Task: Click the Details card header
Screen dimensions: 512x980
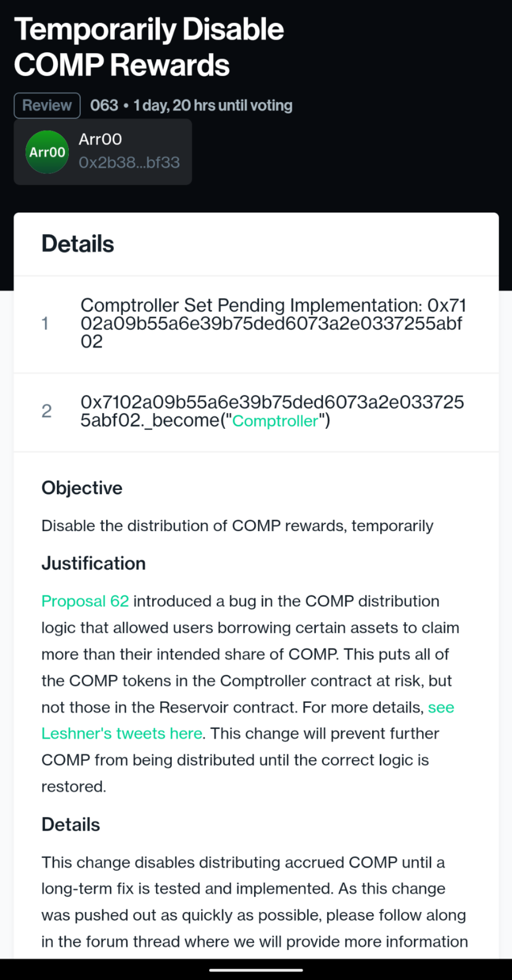Action: point(256,244)
